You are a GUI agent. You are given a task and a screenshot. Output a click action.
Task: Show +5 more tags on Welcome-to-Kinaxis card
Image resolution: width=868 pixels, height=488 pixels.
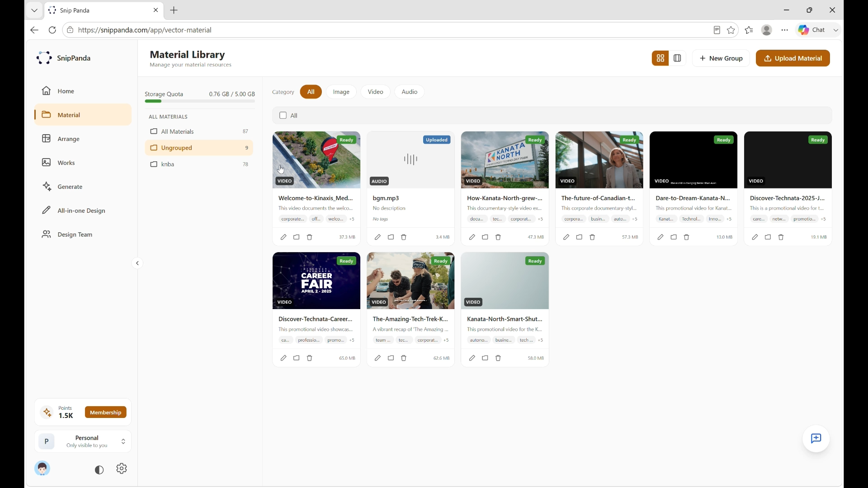point(352,219)
